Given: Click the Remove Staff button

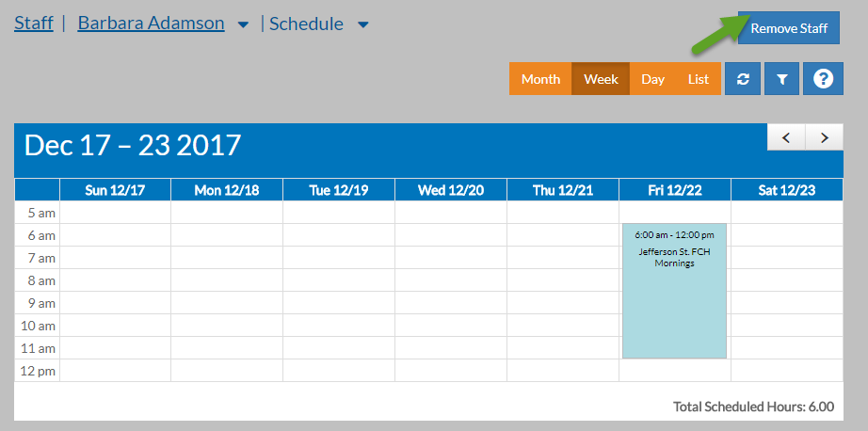Looking at the screenshot, I should point(789,28).
